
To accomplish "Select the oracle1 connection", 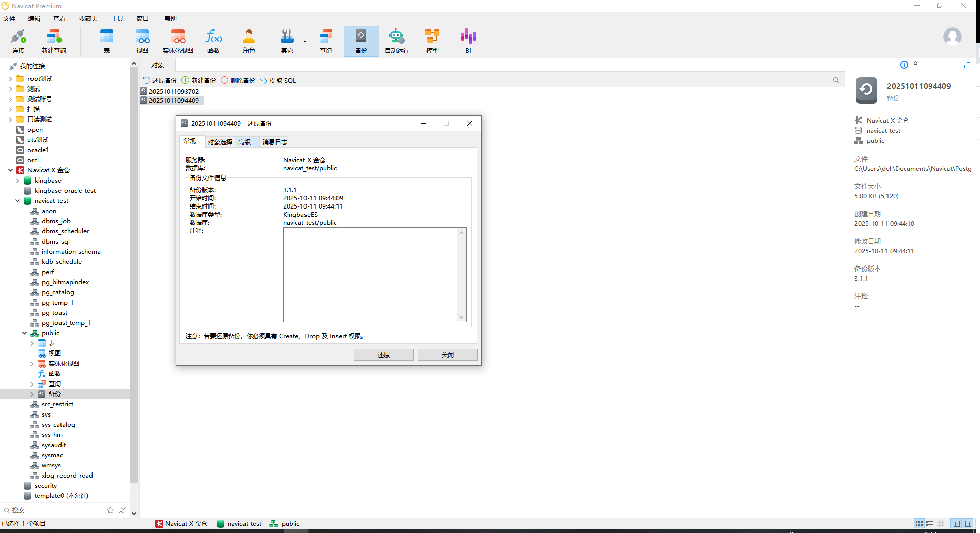I will click(38, 150).
